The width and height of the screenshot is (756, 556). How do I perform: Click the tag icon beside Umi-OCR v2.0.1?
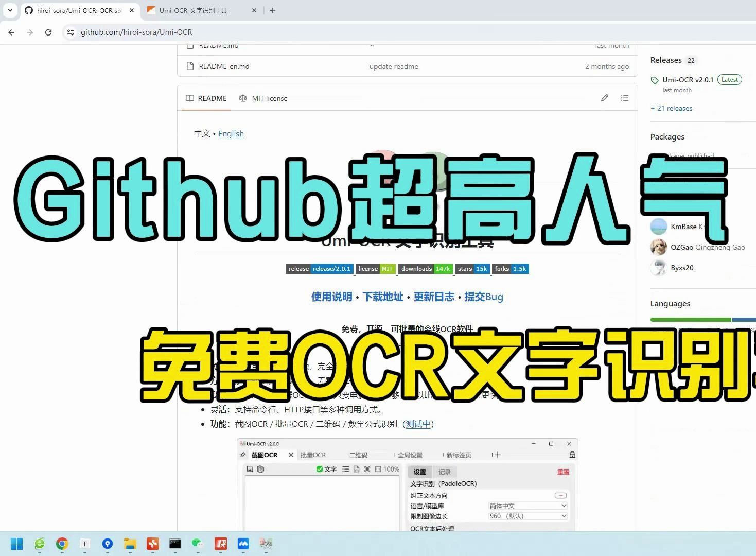655,80
